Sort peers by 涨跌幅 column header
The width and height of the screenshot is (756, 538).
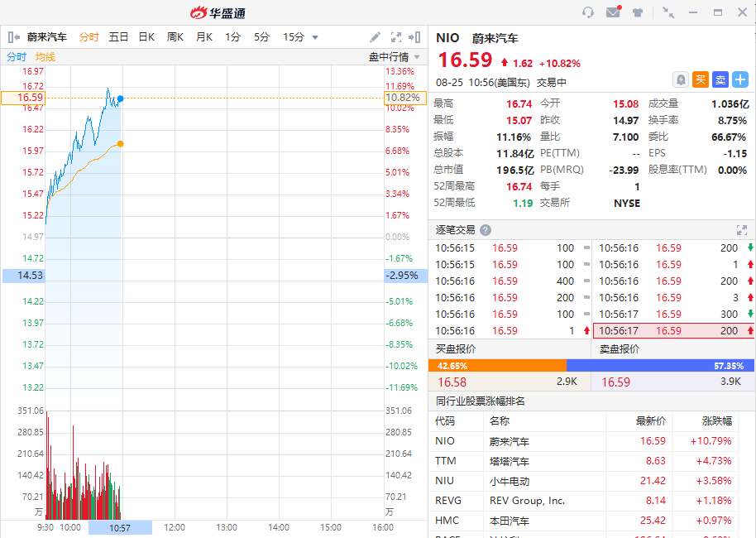coord(717,420)
